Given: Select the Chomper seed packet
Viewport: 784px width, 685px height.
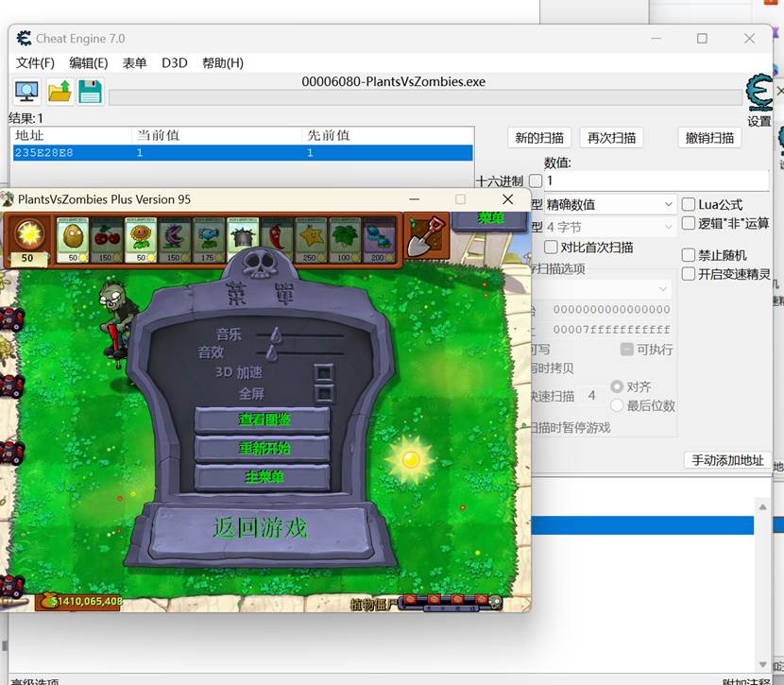Looking at the screenshot, I should [x=175, y=240].
